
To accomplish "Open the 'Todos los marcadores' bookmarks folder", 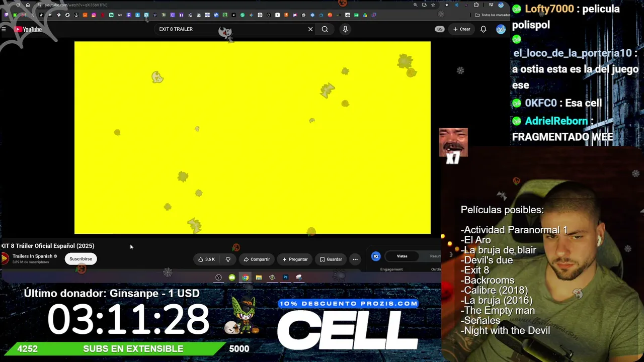I will 492,15.
